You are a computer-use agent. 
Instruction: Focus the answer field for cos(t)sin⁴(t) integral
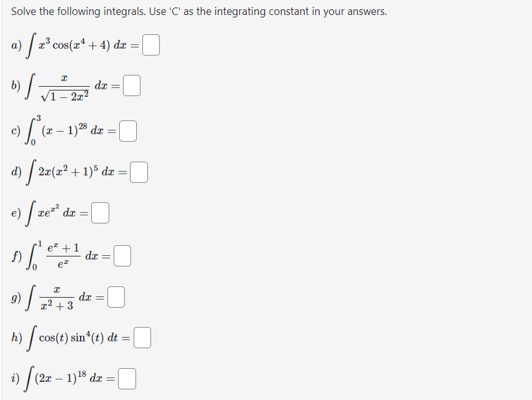(142, 338)
